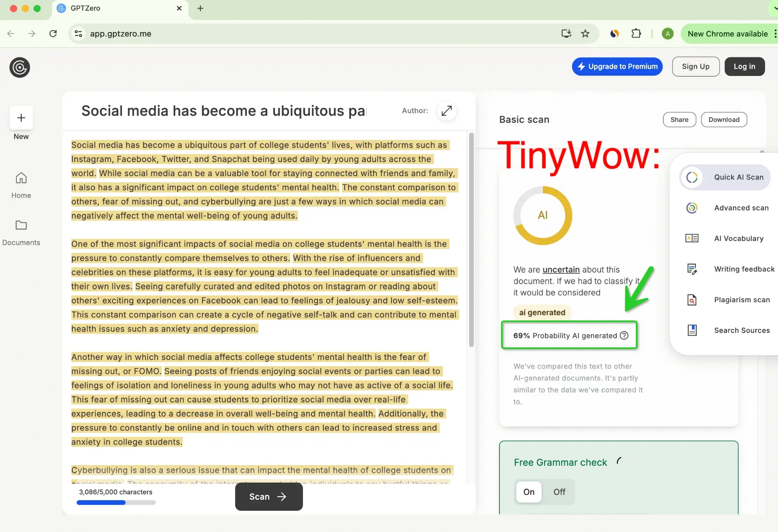Screen dimensions: 778x532
Task: Reload the page
Action: pyautogui.click(x=53, y=34)
